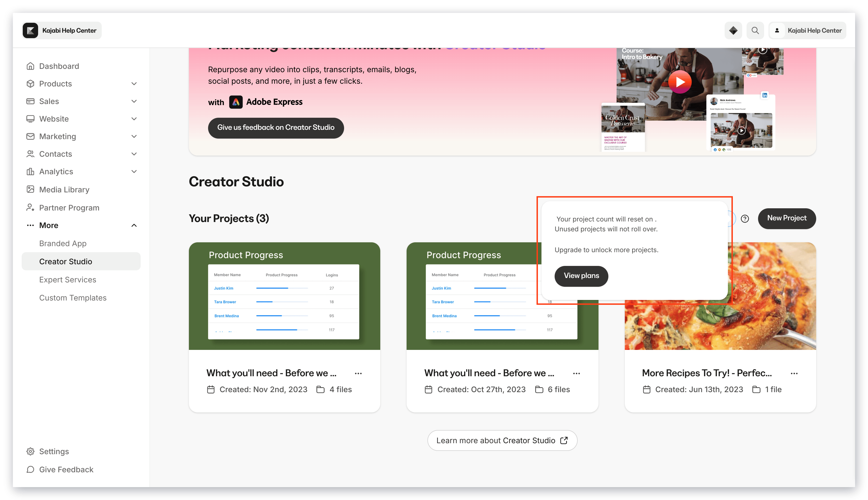The height and width of the screenshot is (500, 868).
Task: Click the folder icon beside 4 files
Action: tap(320, 389)
